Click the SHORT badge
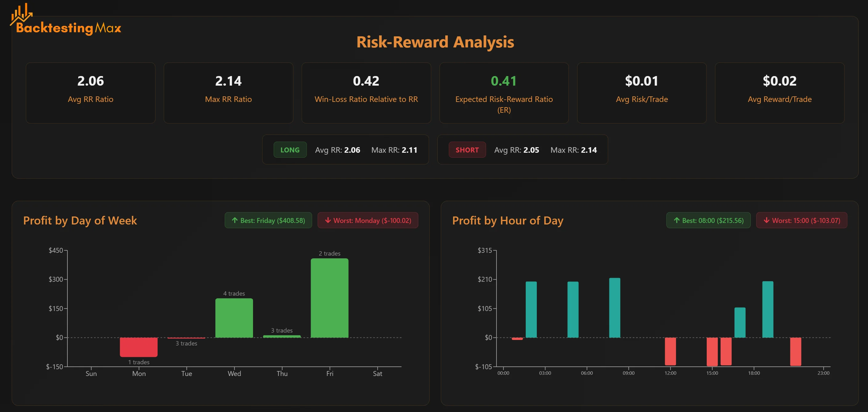This screenshot has width=868, height=412. pyautogui.click(x=467, y=150)
